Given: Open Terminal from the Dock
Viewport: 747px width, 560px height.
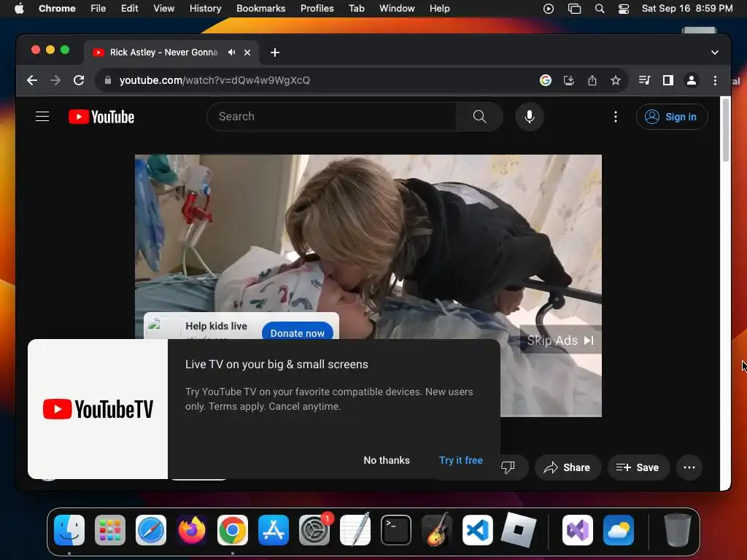Looking at the screenshot, I should (x=396, y=530).
